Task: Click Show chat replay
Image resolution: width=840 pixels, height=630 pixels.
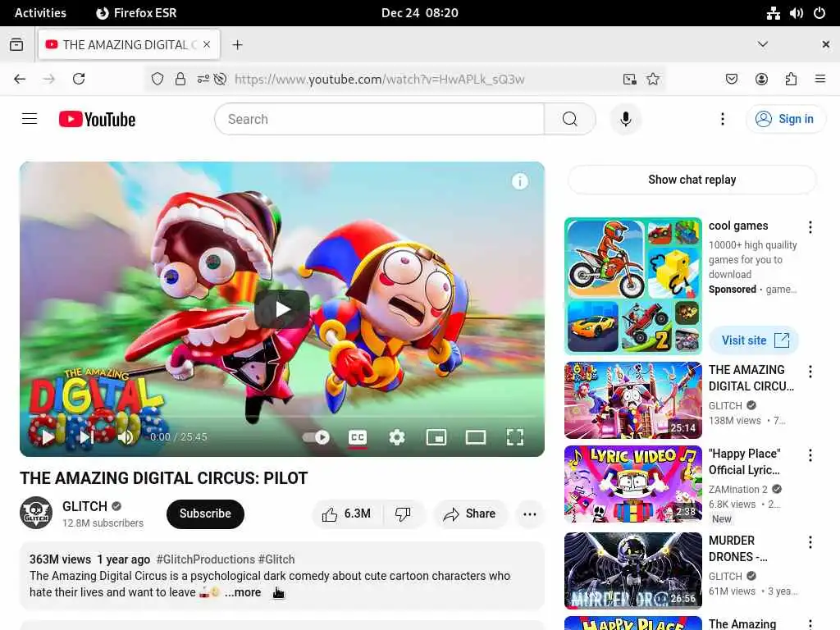Action: (x=692, y=180)
